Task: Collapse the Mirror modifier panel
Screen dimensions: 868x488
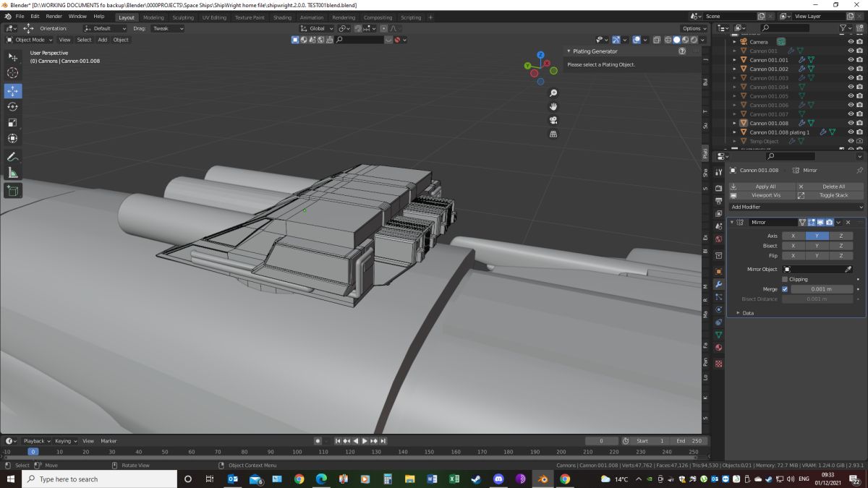Action: pyautogui.click(x=731, y=222)
